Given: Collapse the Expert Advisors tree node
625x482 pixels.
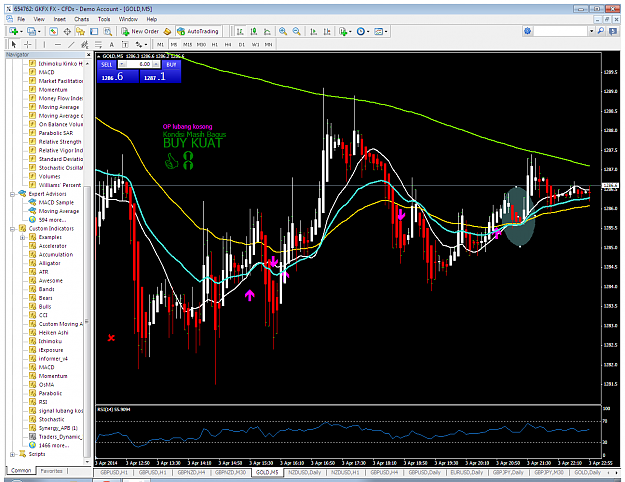Looking at the screenshot, I should point(12,194).
